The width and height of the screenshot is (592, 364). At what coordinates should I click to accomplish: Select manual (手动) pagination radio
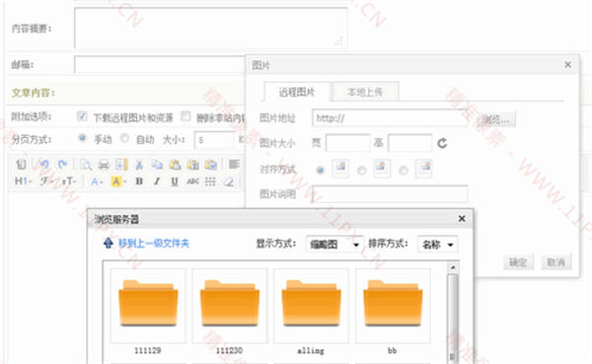pos(82,138)
